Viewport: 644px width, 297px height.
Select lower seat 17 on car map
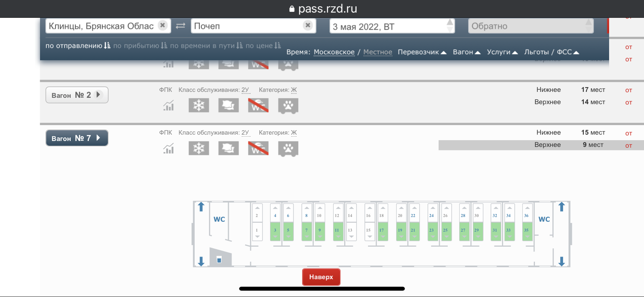pos(382,231)
